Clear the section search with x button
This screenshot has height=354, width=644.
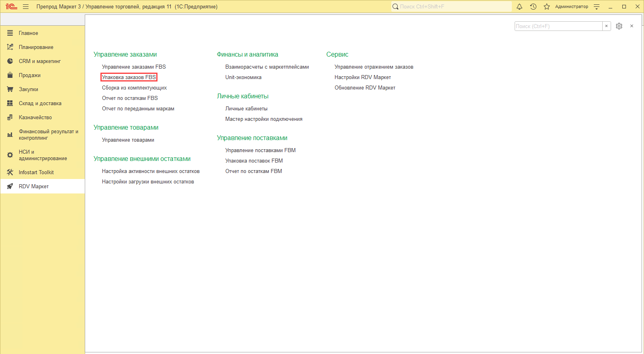point(606,26)
